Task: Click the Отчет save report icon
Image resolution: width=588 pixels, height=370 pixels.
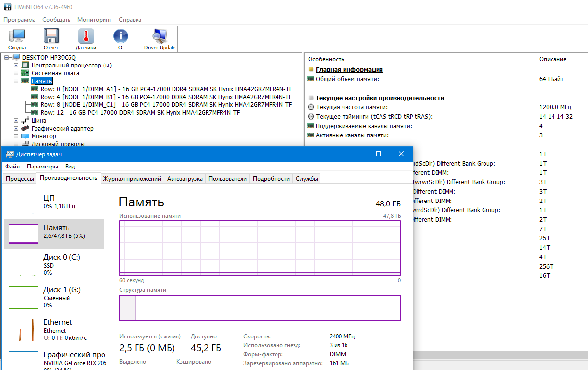Action: [x=51, y=39]
